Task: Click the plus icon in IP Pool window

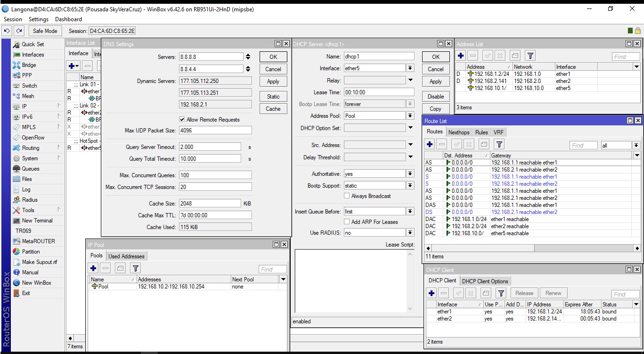Action: pyautogui.click(x=93, y=269)
